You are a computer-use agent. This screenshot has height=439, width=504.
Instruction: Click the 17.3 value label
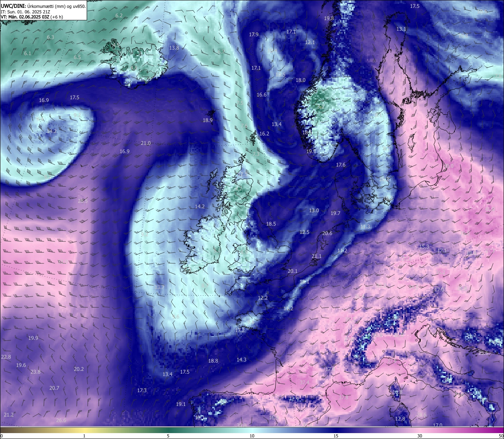pos(142,391)
